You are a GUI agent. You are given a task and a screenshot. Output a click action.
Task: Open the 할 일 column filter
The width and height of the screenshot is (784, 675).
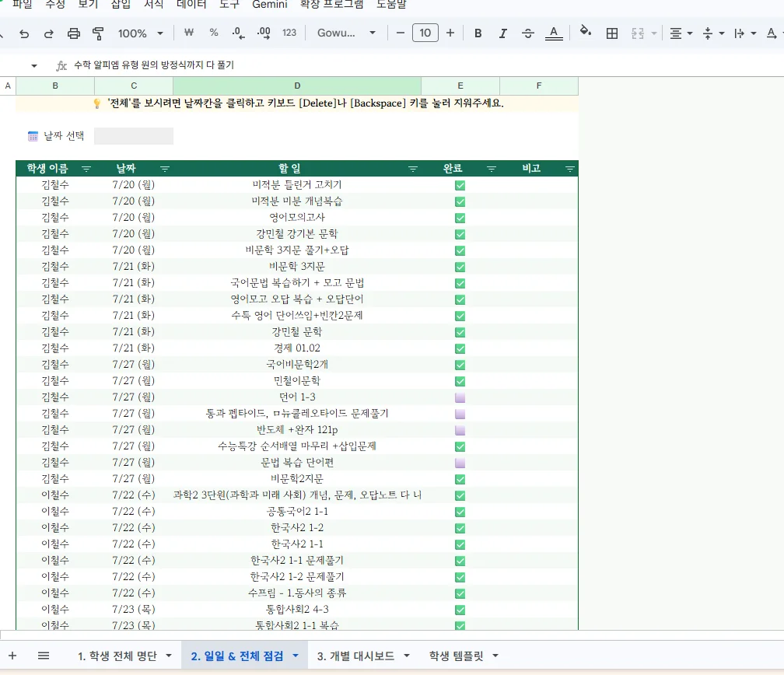point(413,169)
